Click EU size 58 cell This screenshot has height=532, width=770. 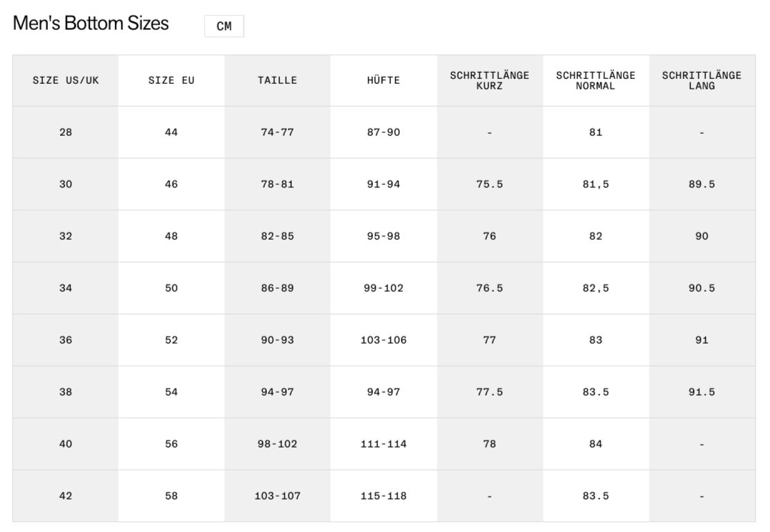point(171,496)
